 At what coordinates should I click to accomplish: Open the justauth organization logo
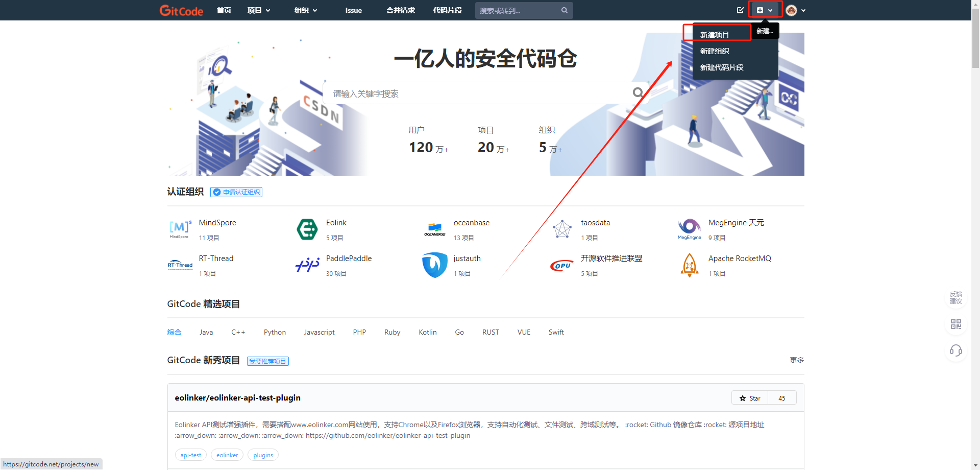(x=435, y=265)
